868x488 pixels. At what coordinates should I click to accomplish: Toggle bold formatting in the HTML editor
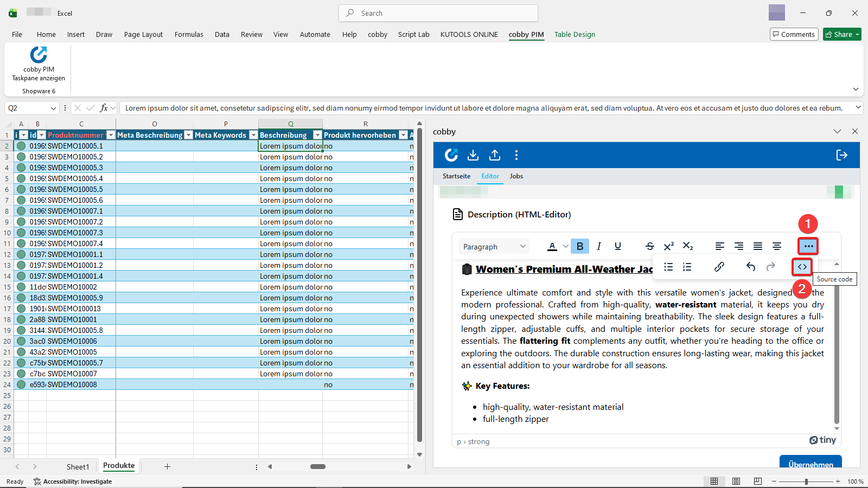point(579,246)
